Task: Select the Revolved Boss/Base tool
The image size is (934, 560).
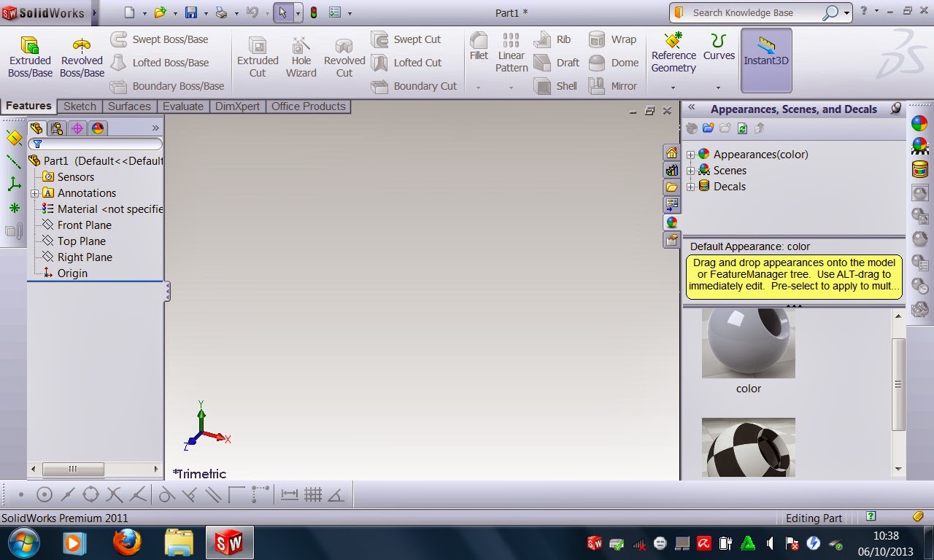Action: coord(82,57)
